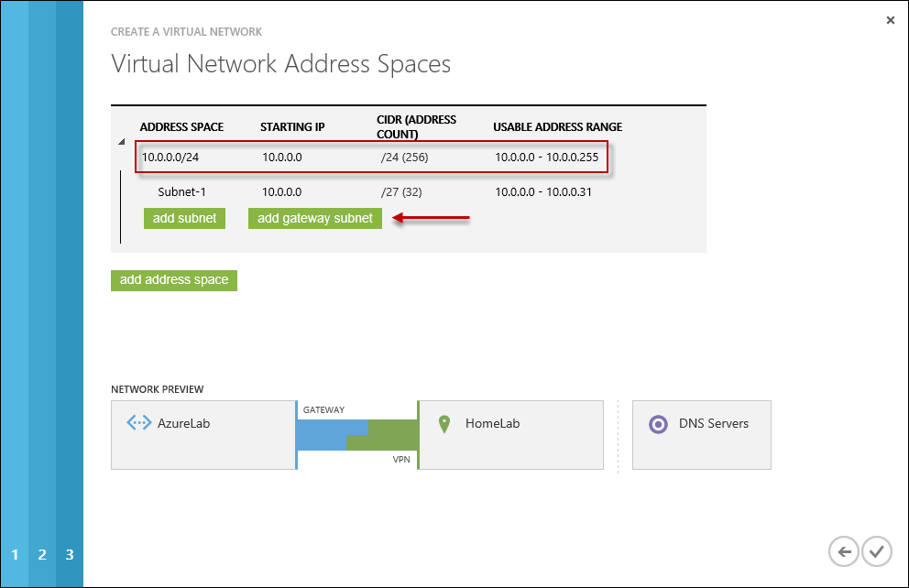
Task: Go to wizard step 2
Action: 42,554
